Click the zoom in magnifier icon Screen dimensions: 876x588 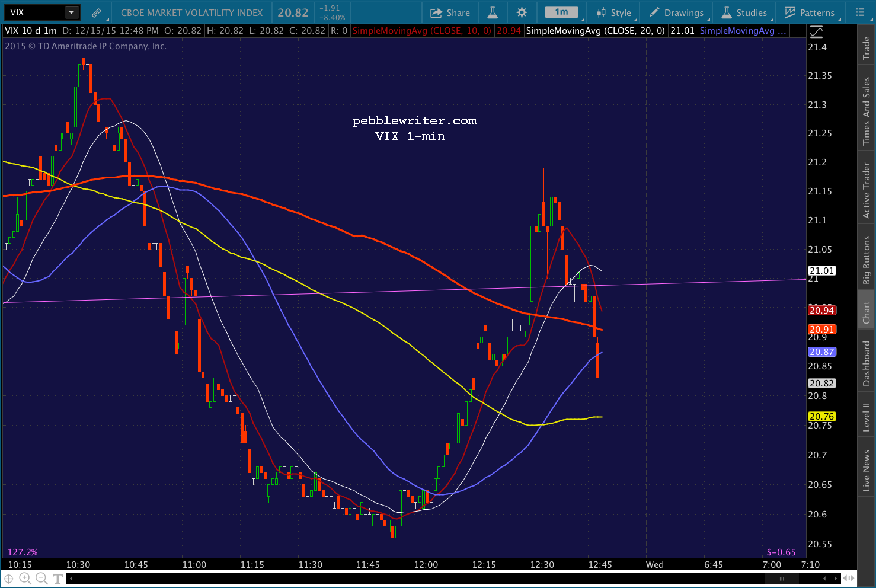pos(25,578)
